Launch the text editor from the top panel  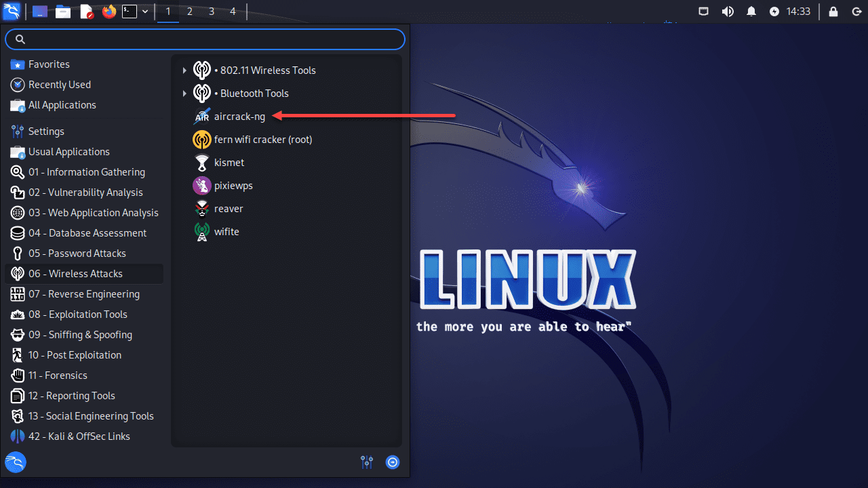[x=86, y=12]
